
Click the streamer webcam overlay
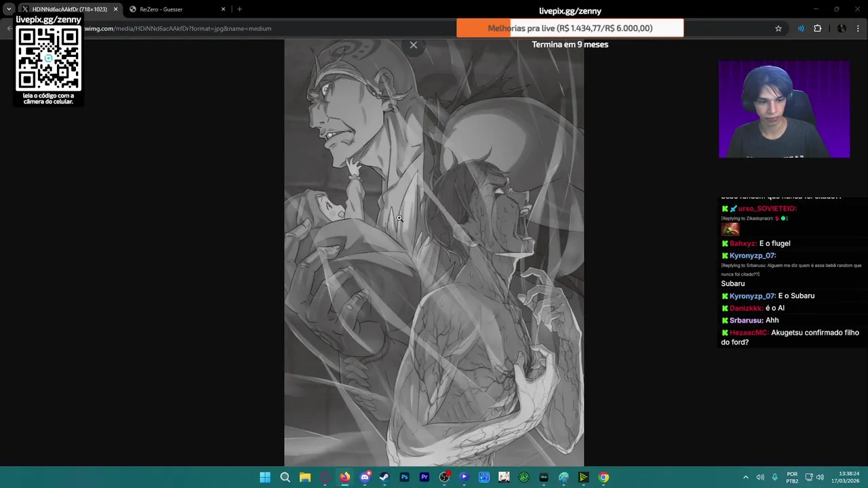pyautogui.click(x=784, y=109)
